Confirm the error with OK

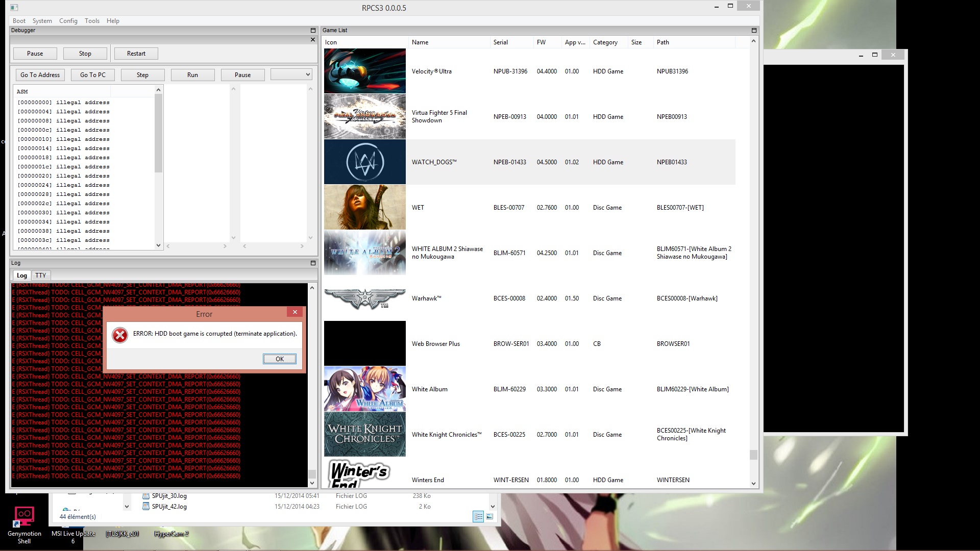point(280,359)
